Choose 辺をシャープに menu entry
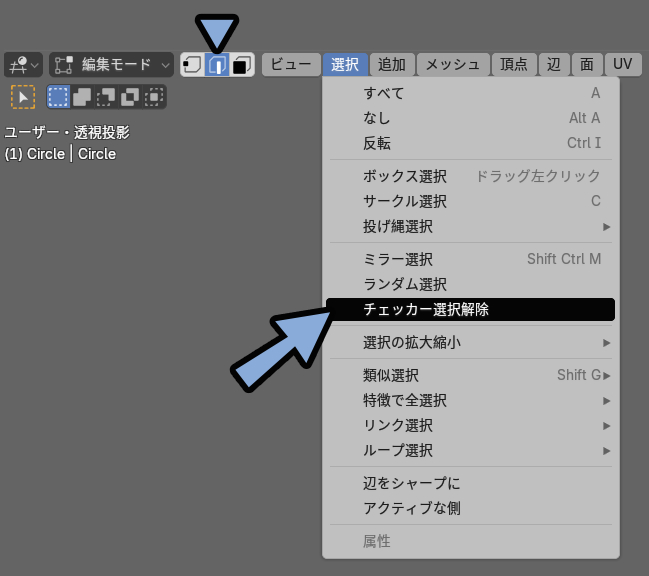Viewport: 649px width, 576px height. (471, 483)
